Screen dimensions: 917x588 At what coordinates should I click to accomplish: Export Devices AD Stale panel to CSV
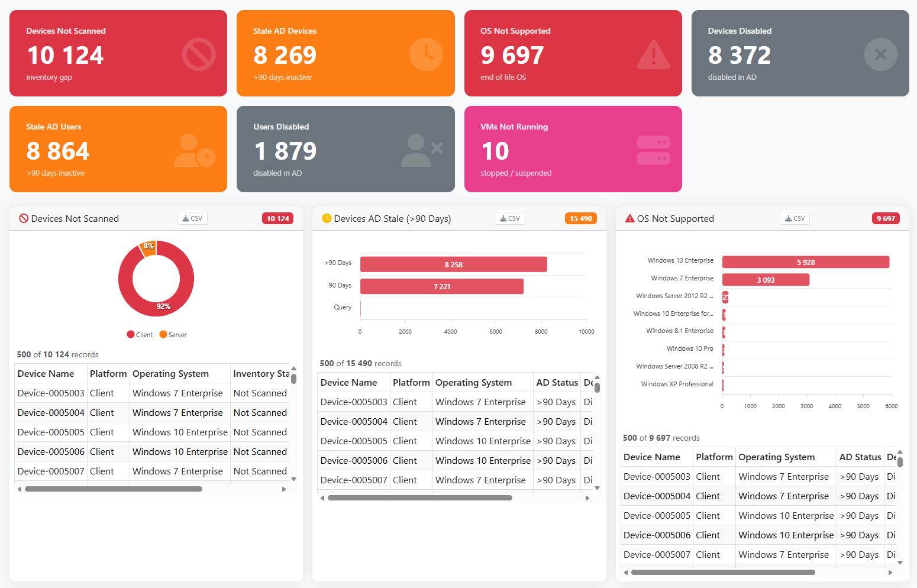[510, 218]
